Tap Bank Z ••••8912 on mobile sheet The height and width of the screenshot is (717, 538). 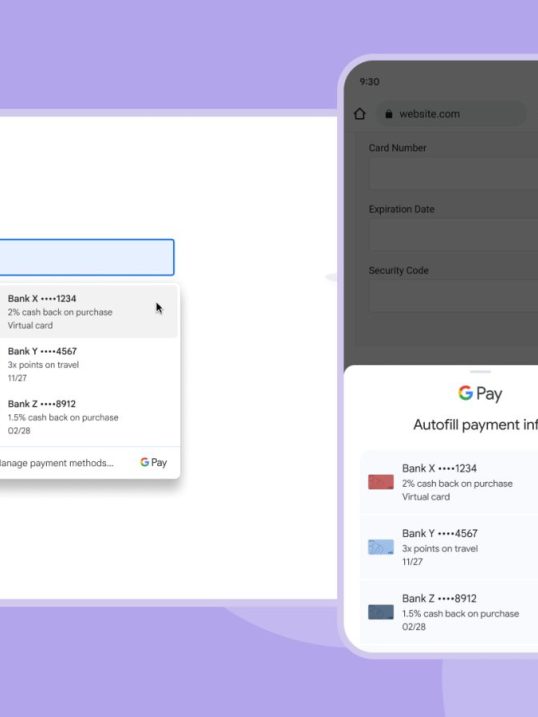point(449,612)
